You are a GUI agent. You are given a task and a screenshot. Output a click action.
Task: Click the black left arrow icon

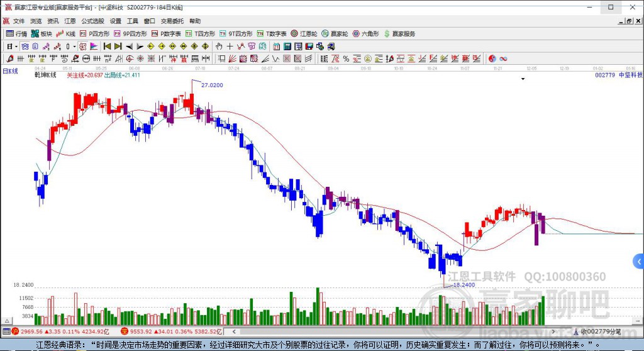pyautogui.click(x=129, y=47)
